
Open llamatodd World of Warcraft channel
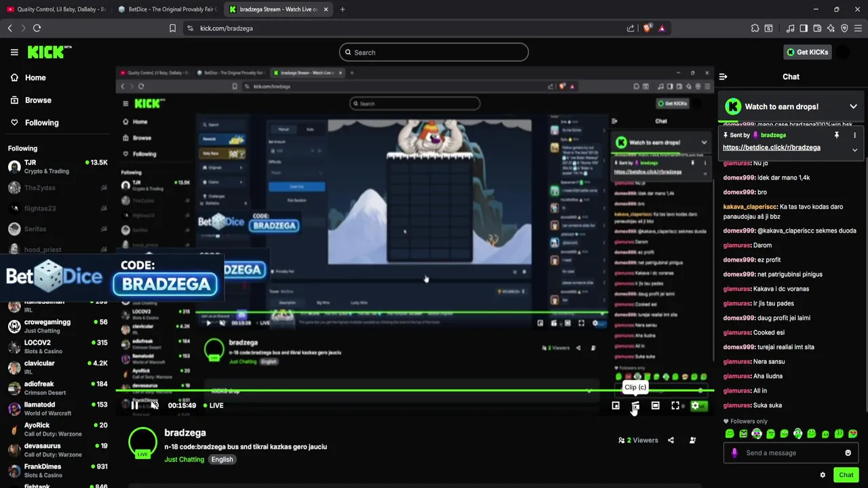click(x=58, y=409)
